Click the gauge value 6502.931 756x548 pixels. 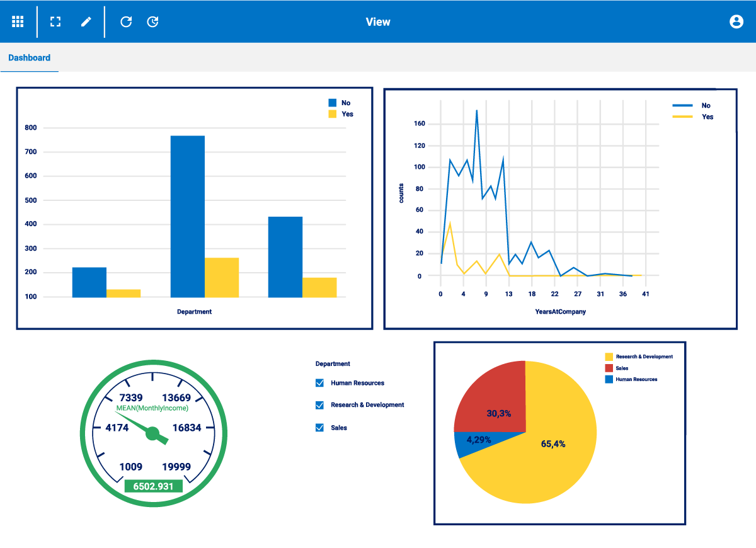tap(153, 486)
